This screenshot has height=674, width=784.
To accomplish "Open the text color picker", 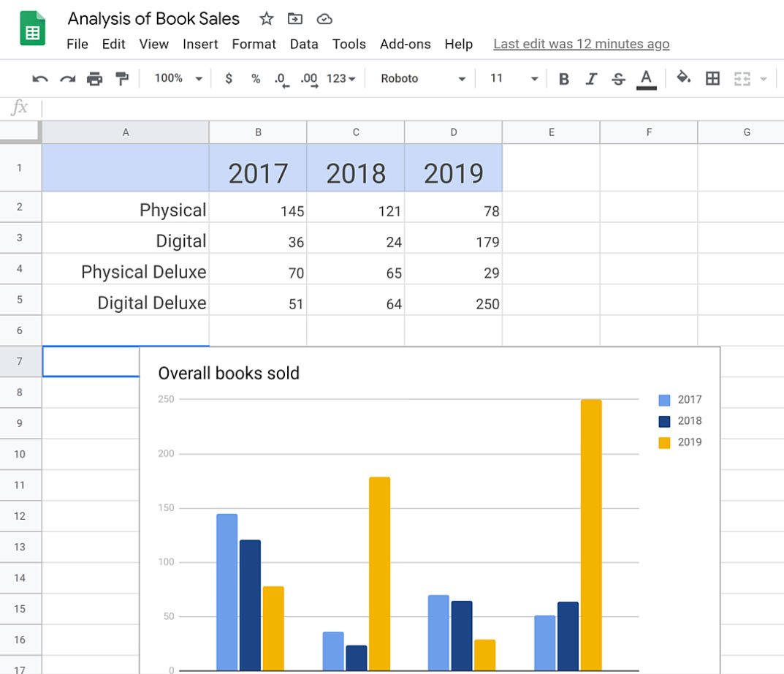I will (646, 79).
